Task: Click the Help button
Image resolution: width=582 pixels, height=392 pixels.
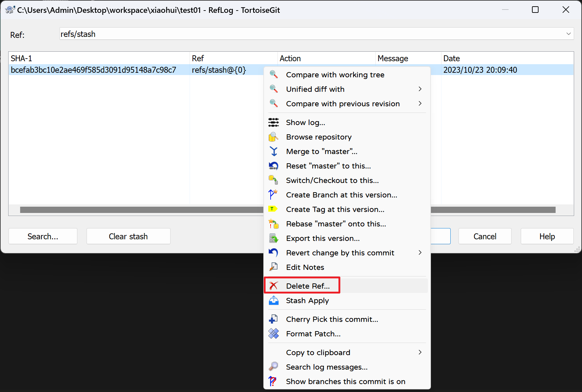Action: [x=547, y=236]
